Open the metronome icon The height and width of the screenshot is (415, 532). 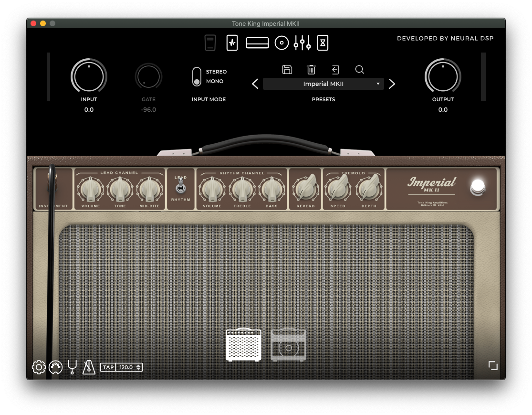[x=89, y=367]
